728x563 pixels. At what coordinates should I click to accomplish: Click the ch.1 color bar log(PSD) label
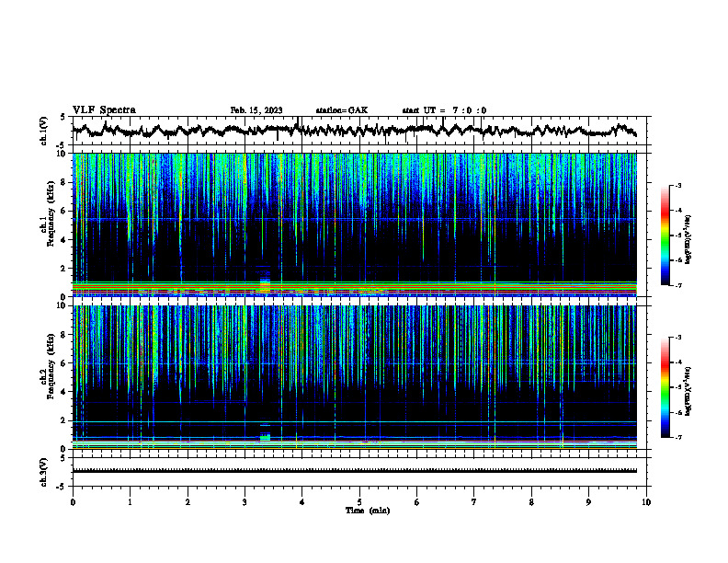tap(688, 240)
